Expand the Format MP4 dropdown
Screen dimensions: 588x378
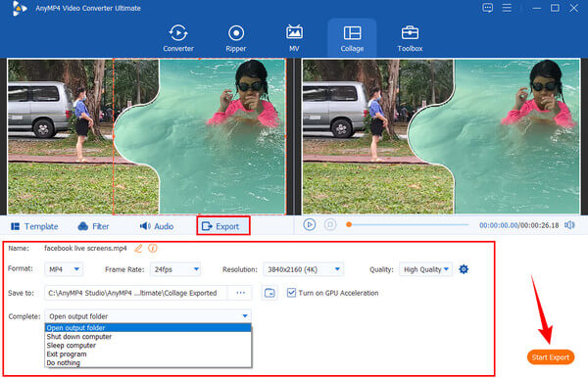[x=64, y=269]
